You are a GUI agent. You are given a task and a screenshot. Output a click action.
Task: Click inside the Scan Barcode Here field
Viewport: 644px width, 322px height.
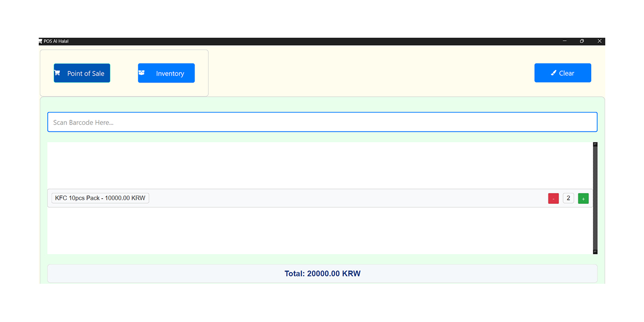pos(322,122)
